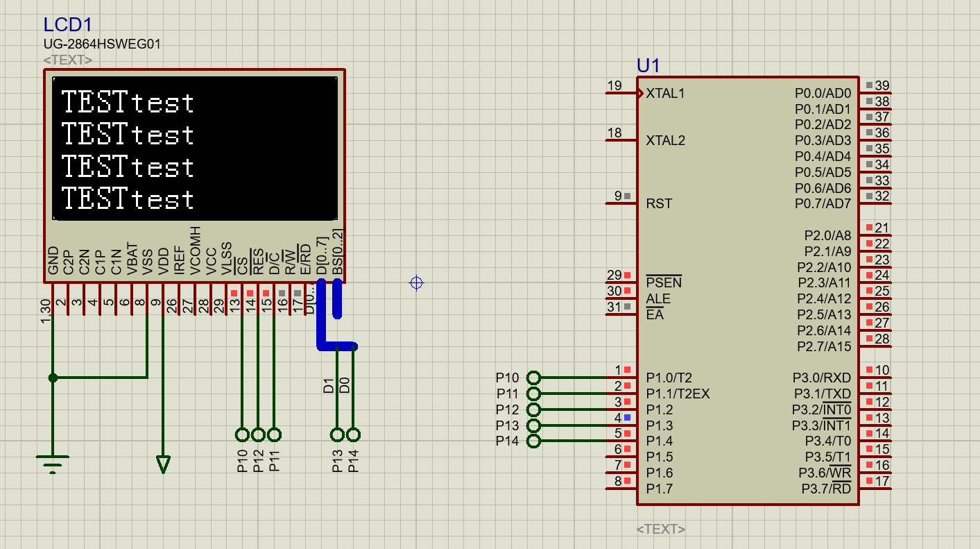Select the blue bus wire on D[0..7]
This screenshot has width=980, height=549.
point(323,312)
